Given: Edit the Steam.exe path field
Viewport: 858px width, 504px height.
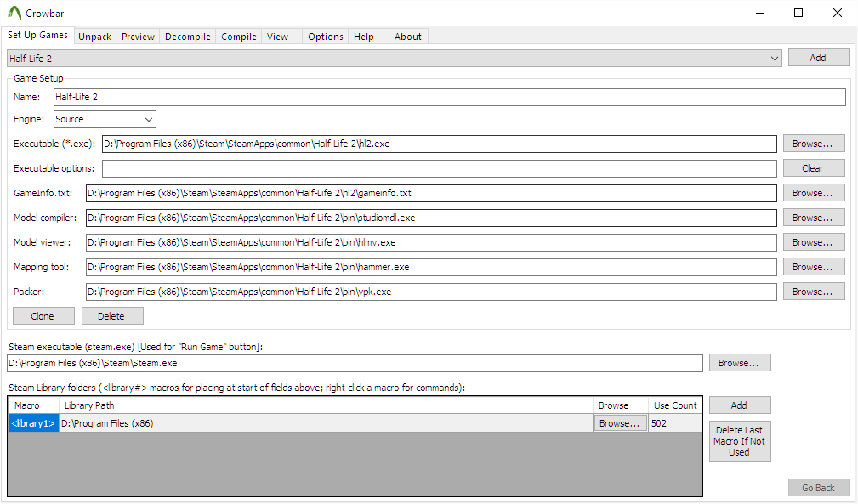Looking at the screenshot, I should tap(355, 363).
